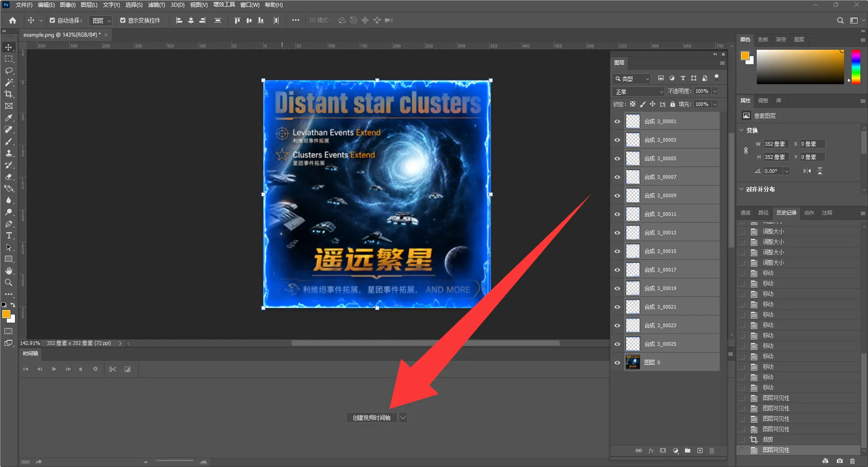Screen dimensions: 868x467
Task: Select the Lasso tool
Action: click(x=9, y=71)
